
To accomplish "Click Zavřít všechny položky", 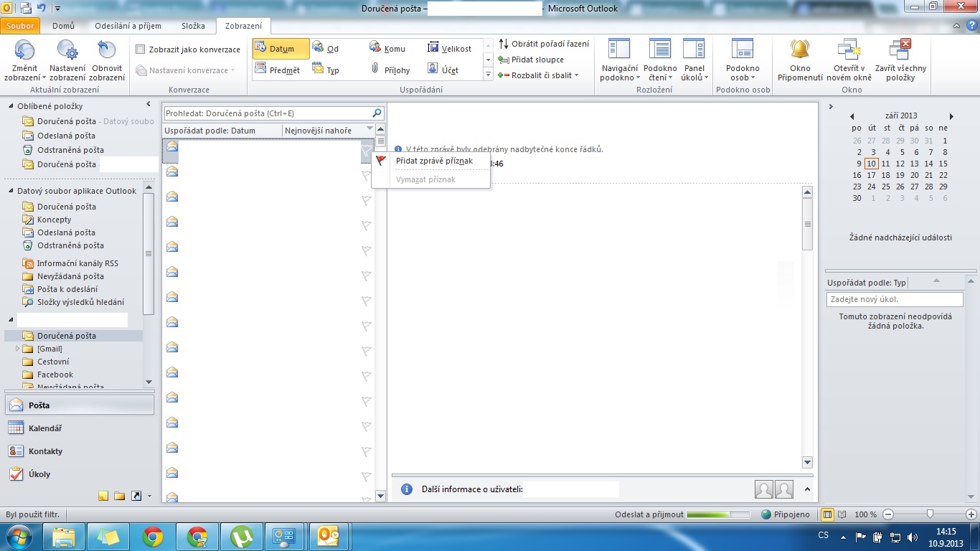I will click(900, 60).
